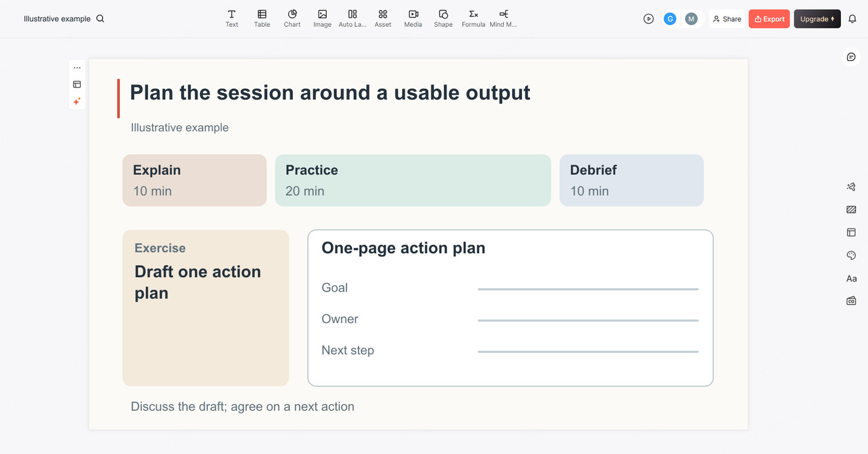Select the slide title heading text

pyautogui.click(x=330, y=92)
